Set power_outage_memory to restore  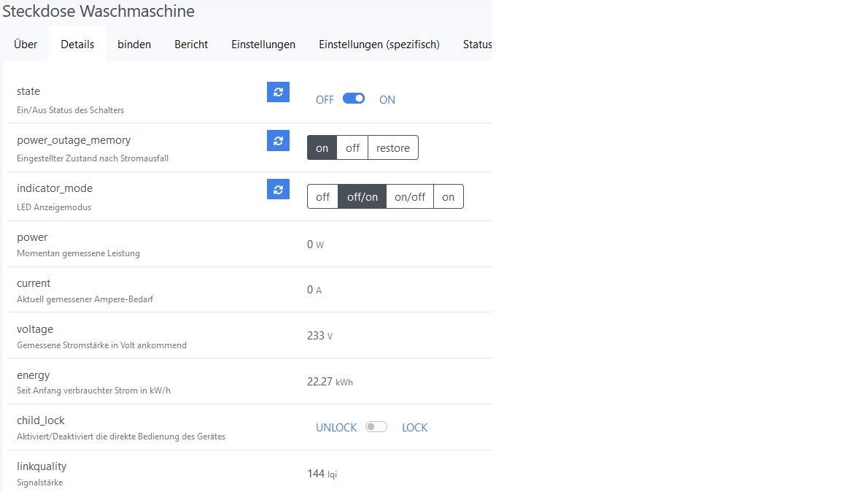pyautogui.click(x=393, y=147)
